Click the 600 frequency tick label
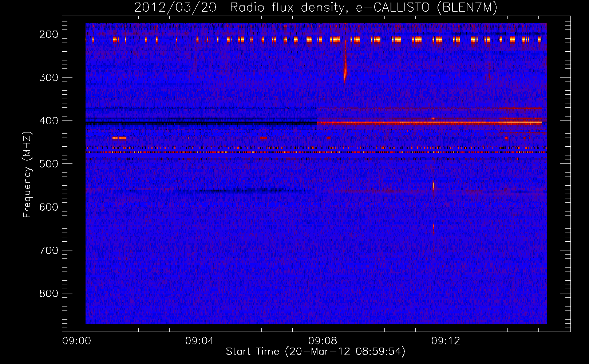 click(49, 207)
